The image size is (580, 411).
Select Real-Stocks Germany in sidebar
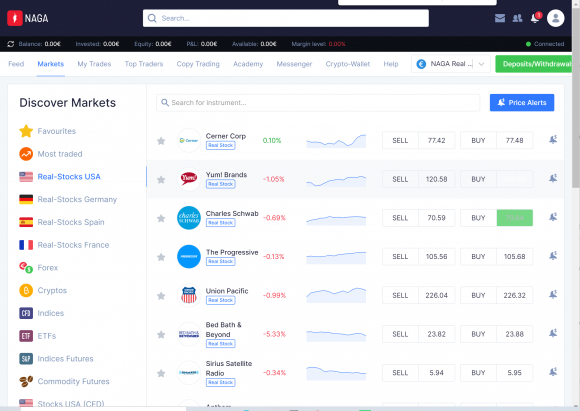point(77,199)
